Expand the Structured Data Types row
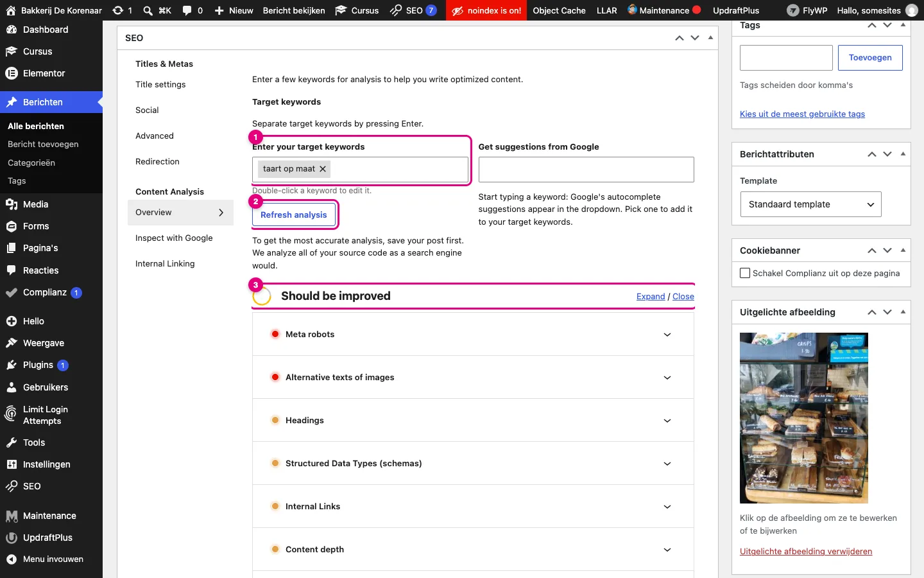The width and height of the screenshot is (924, 578). click(x=473, y=463)
